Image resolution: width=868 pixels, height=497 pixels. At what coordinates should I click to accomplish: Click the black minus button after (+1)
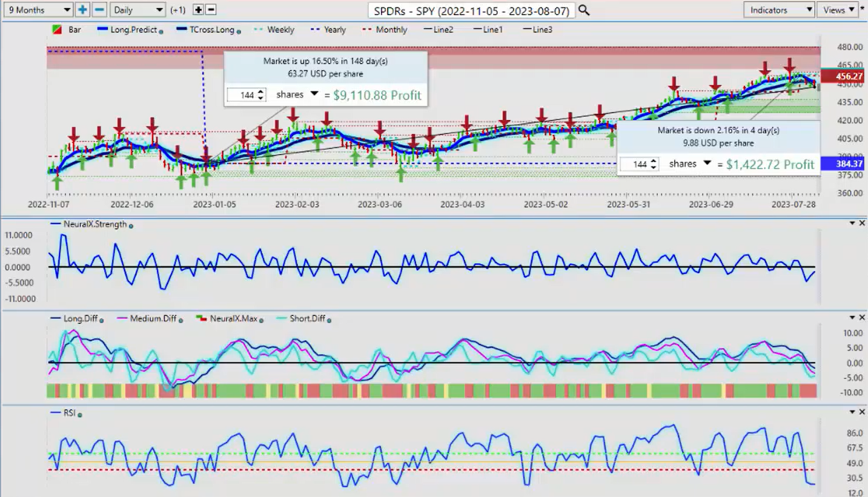pos(210,10)
